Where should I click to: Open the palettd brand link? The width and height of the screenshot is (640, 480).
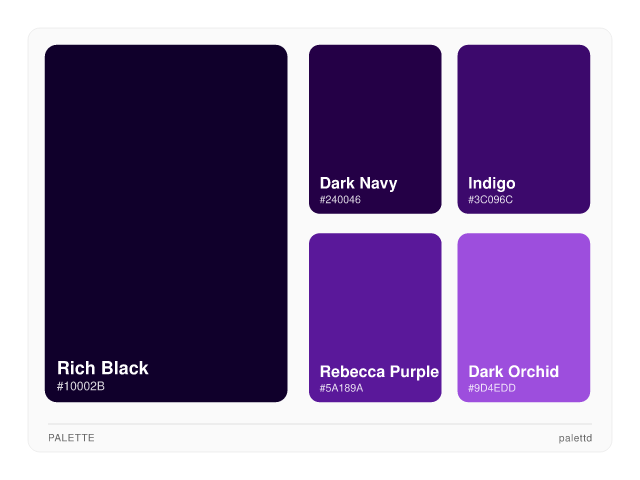coord(575,438)
